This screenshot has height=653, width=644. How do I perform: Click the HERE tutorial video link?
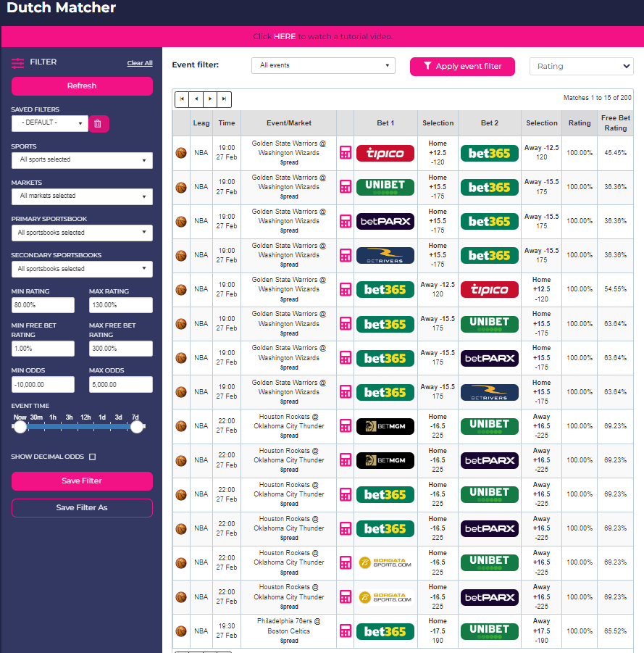[x=285, y=36]
